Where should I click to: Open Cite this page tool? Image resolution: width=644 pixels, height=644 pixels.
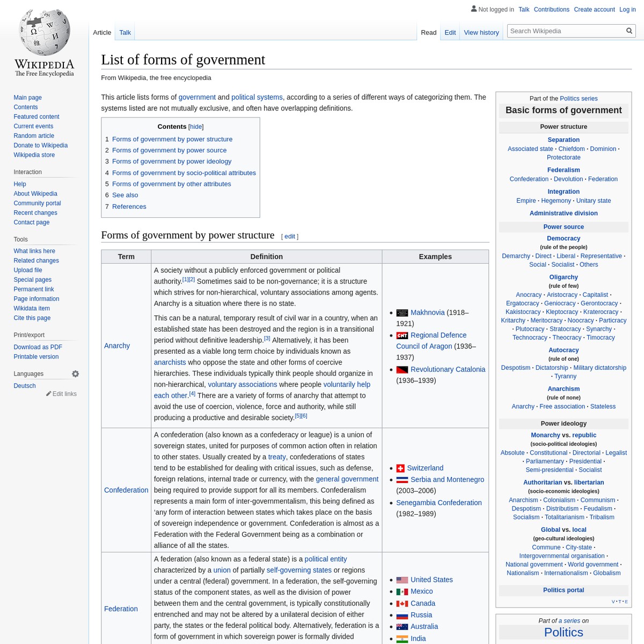click(x=32, y=318)
